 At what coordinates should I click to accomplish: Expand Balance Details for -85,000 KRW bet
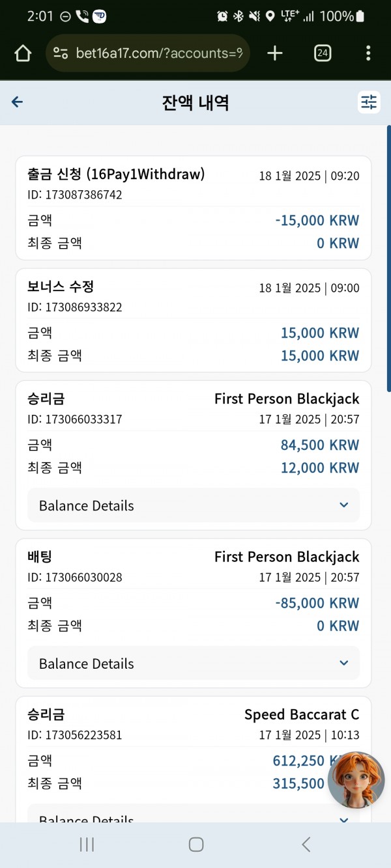tap(194, 664)
